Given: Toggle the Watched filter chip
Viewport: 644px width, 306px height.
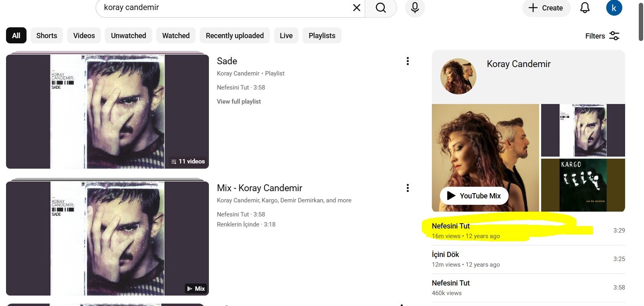Looking at the screenshot, I should (176, 36).
